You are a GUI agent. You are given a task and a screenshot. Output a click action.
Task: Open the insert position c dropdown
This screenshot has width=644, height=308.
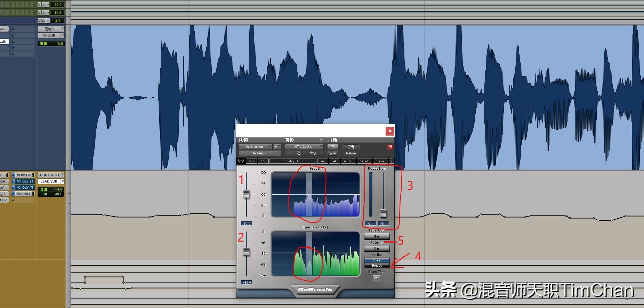click(277, 147)
